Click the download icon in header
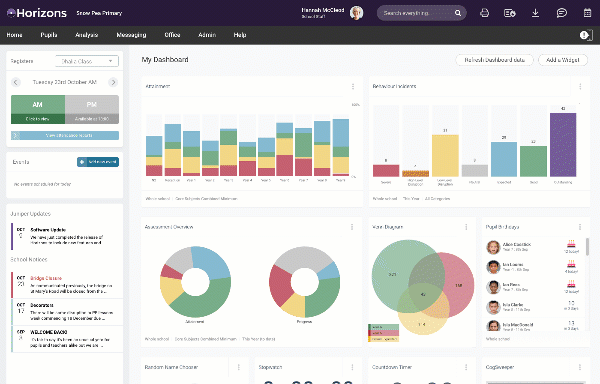 [535, 13]
